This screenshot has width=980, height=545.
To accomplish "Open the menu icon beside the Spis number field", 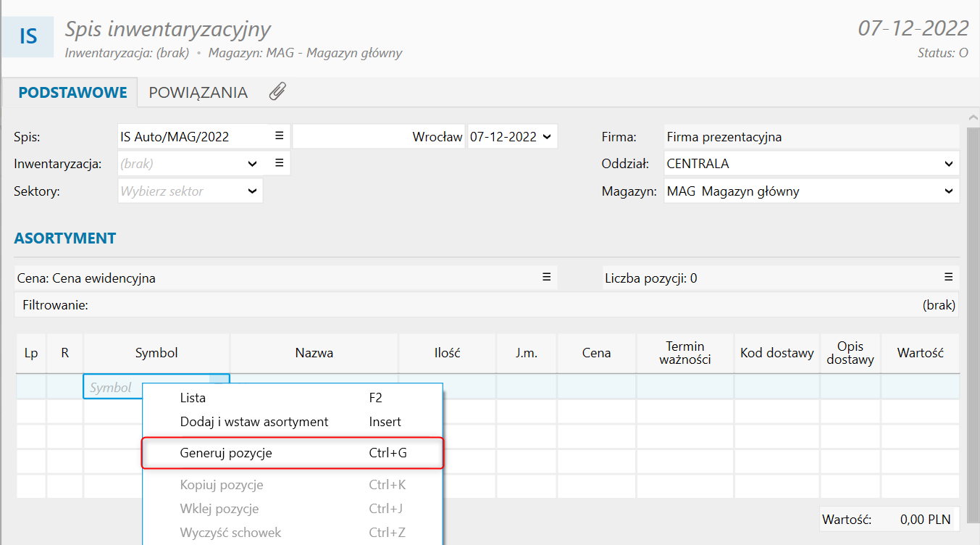I will pyautogui.click(x=279, y=136).
